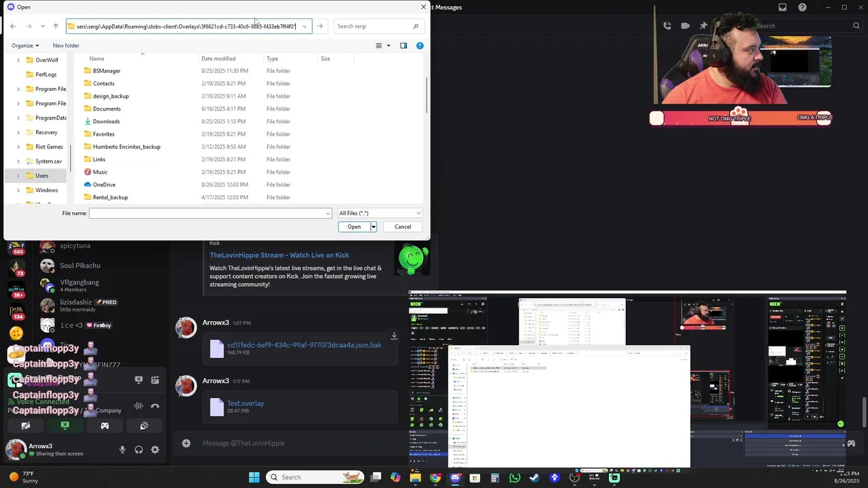Screen dimensions: 868x488
Task: Start an activity with gamepad icon
Action: click(104, 426)
